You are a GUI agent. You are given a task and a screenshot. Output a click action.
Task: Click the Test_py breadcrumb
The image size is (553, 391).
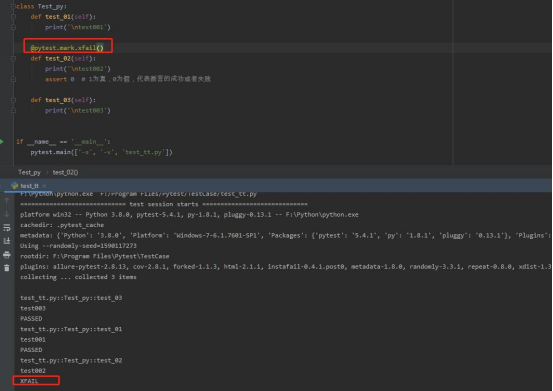[29, 172]
